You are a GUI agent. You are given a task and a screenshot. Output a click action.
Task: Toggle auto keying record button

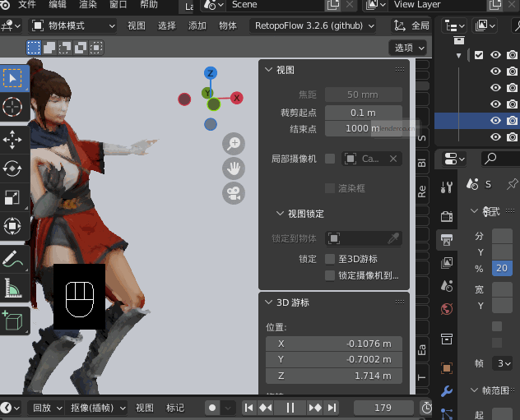[x=212, y=408]
